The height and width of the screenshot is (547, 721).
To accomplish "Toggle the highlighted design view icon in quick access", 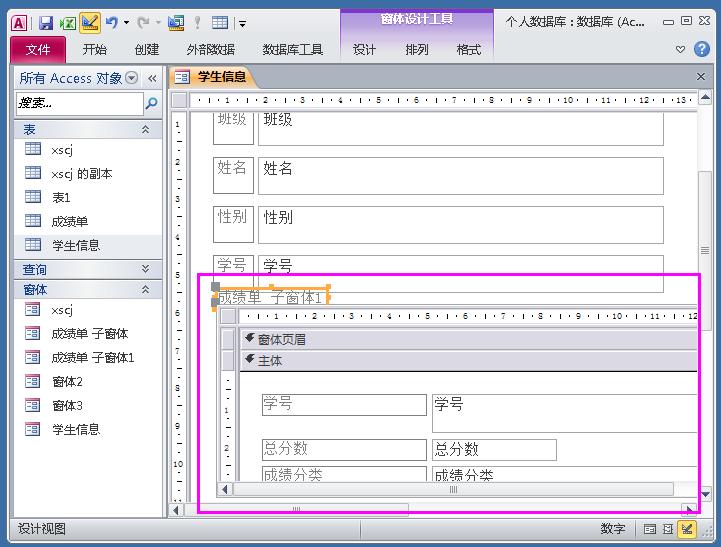I will [x=90, y=23].
